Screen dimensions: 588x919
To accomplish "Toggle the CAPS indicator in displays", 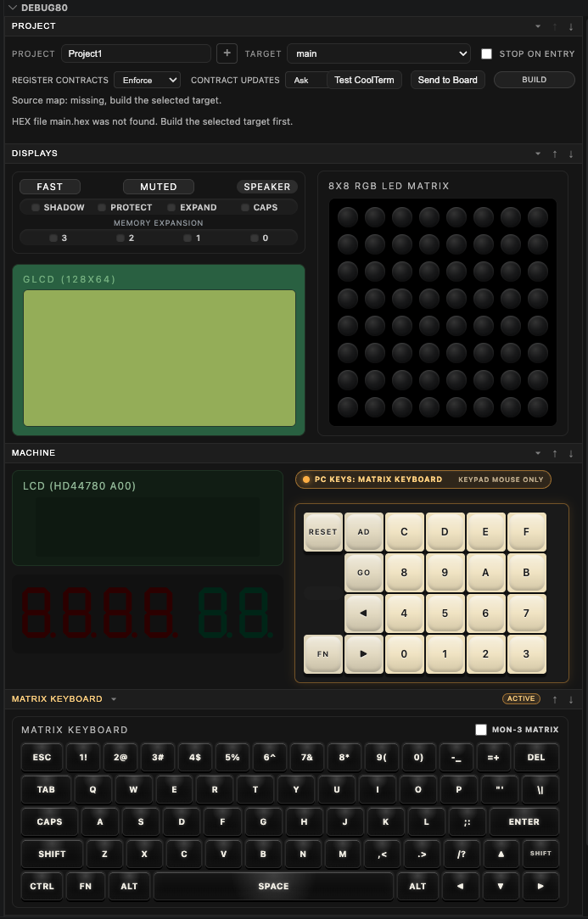I will tap(259, 208).
